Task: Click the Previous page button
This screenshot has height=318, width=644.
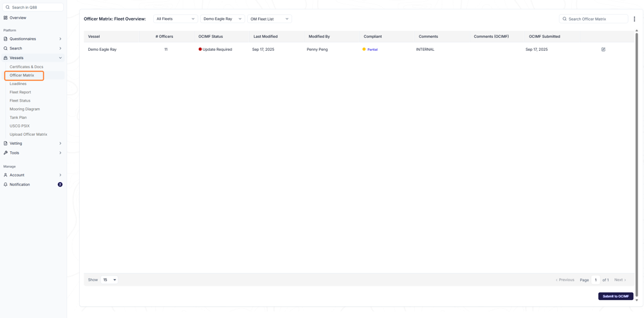Action: (565, 280)
